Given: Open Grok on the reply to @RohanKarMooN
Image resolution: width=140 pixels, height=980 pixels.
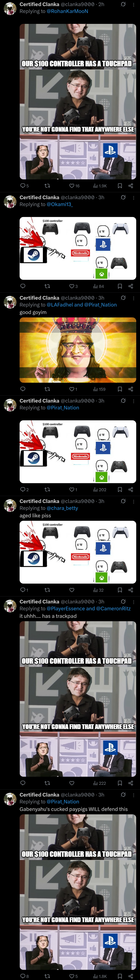Looking at the screenshot, I should pos(123,5).
